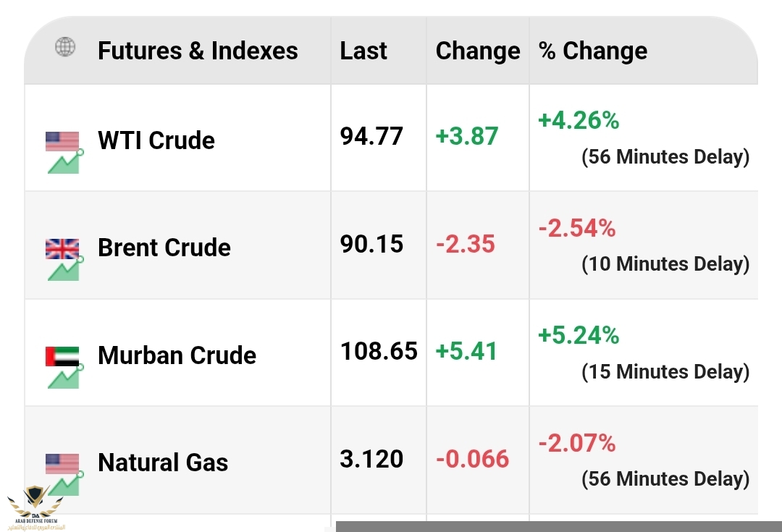Open the Murban Crude link
The image size is (782, 532).
pyautogui.click(x=177, y=355)
